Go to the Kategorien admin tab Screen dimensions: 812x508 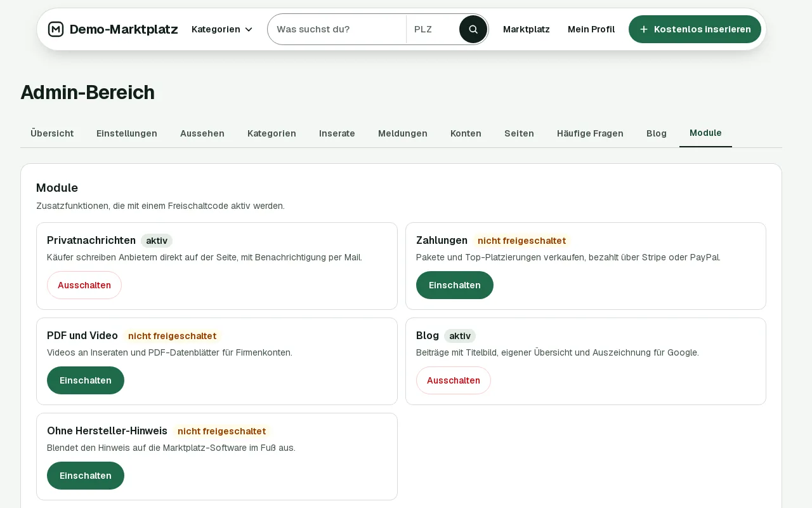[x=272, y=133]
